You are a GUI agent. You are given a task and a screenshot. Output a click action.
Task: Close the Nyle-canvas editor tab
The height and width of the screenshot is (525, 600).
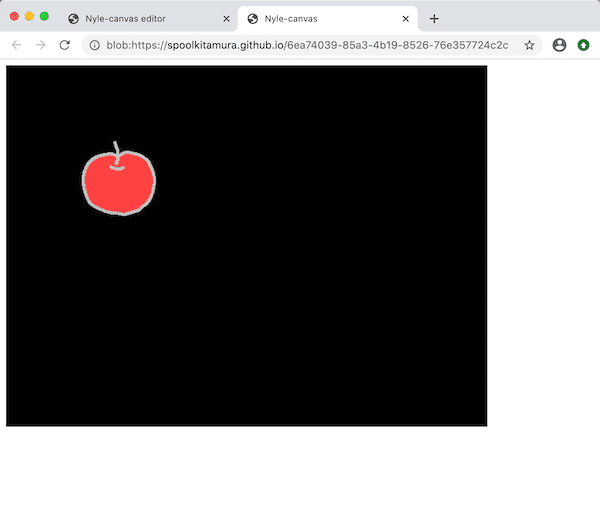[227, 19]
